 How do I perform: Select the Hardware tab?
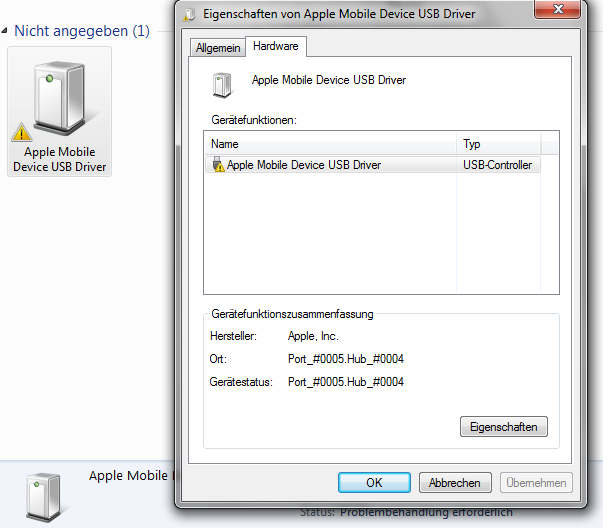[x=276, y=47]
